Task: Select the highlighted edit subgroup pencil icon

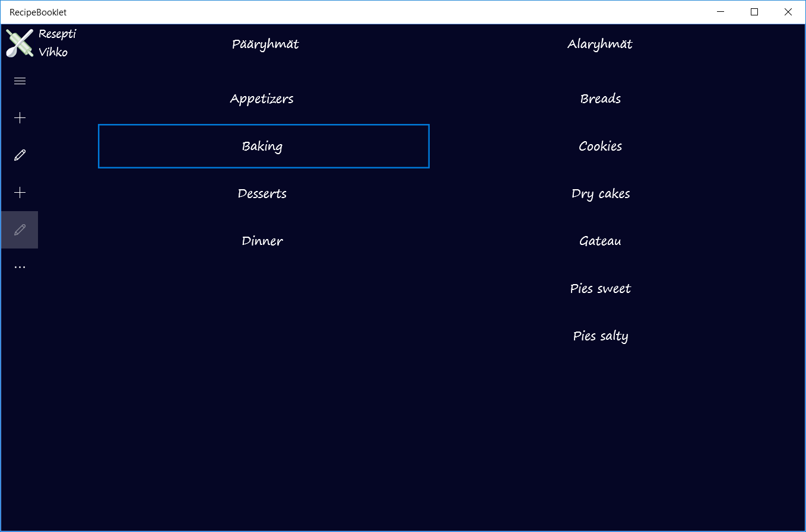Action: pyautogui.click(x=20, y=230)
